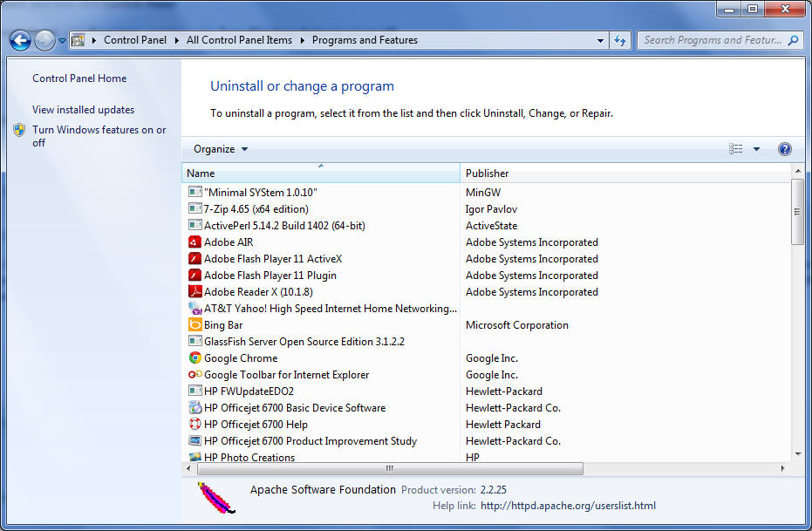Click the horizontal scrollbar right arrow
The width and height of the screenshot is (812, 531).
click(782, 468)
